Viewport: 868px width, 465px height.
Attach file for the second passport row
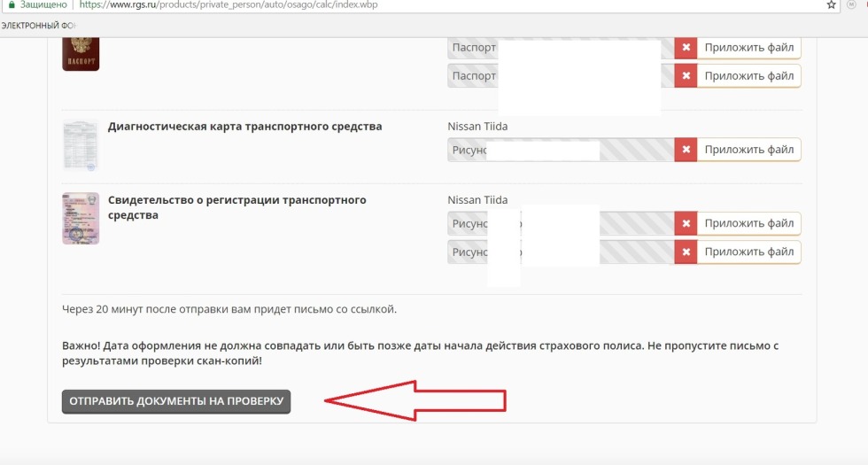pos(748,76)
